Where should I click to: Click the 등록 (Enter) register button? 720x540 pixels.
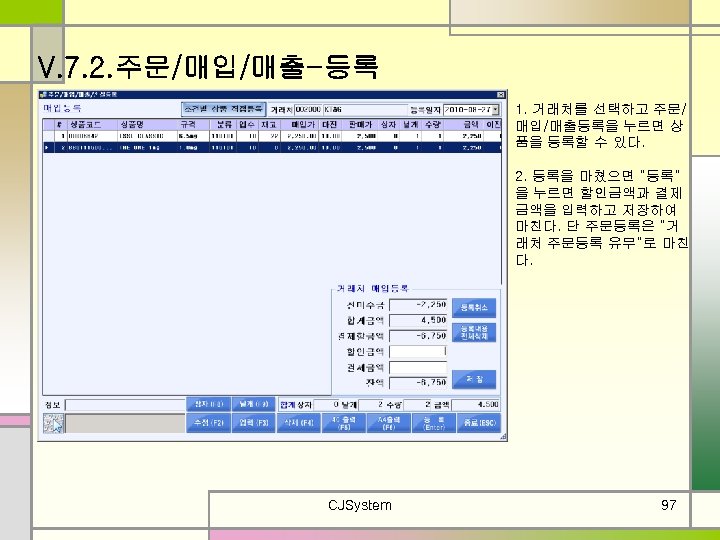(433, 423)
